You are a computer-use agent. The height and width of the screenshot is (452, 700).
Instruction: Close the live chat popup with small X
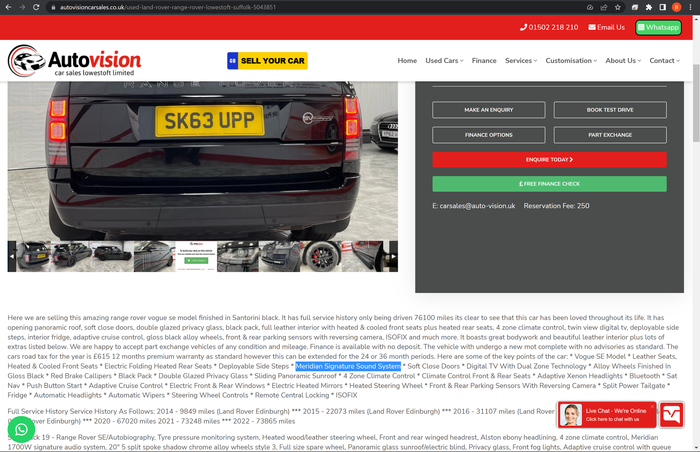(652, 406)
